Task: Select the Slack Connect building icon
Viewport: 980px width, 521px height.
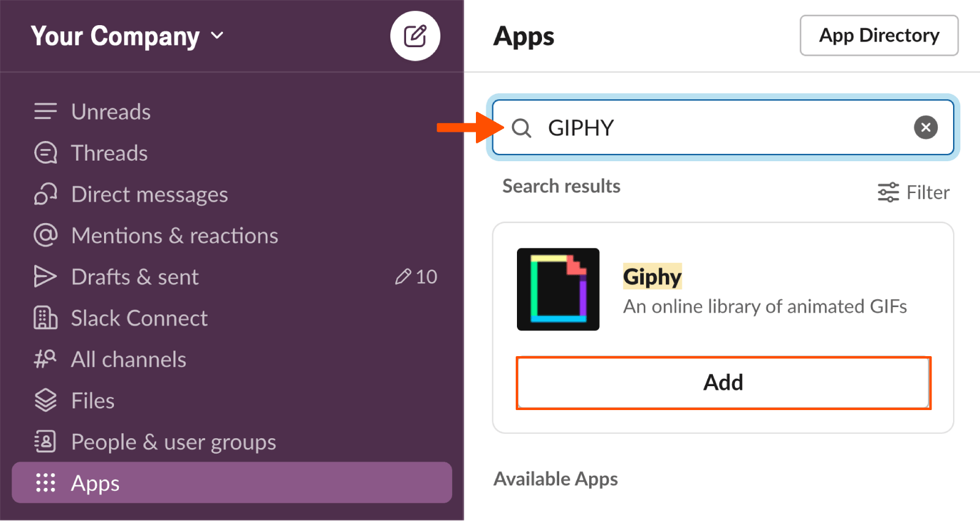Action: pos(45,318)
